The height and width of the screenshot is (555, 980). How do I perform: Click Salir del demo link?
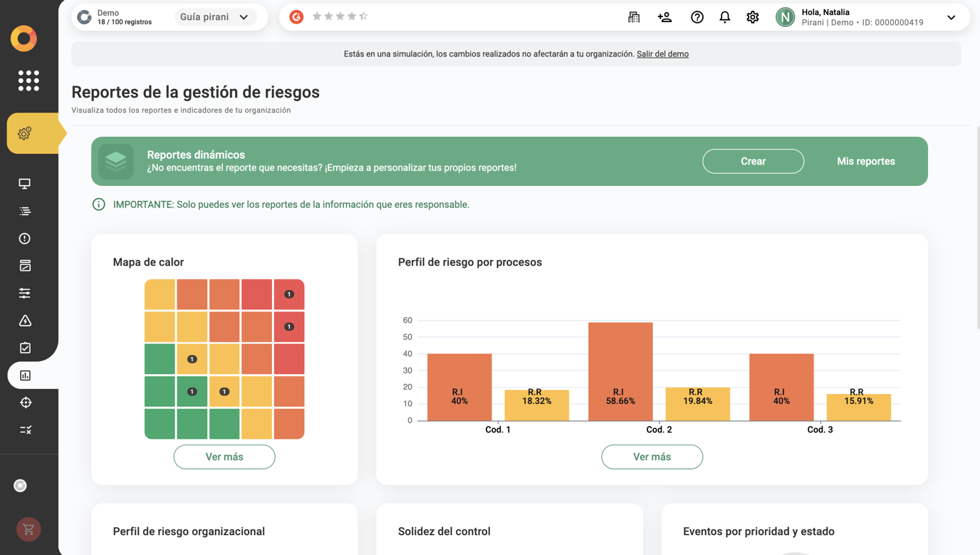click(662, 53)
